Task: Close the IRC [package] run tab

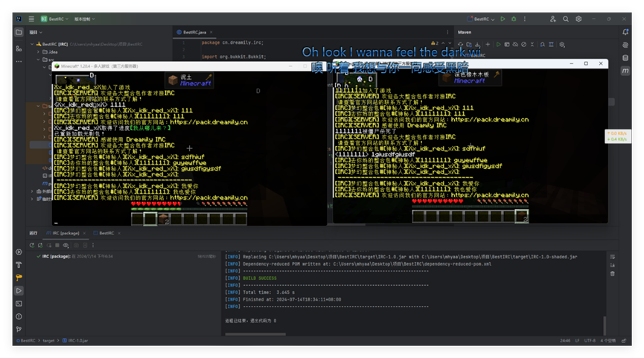Action: pyautogui.click(x=84, y=233)
